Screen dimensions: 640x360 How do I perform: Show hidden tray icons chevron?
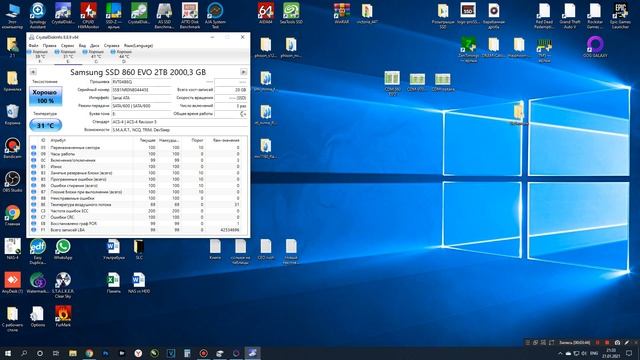[x=560, y=353]
